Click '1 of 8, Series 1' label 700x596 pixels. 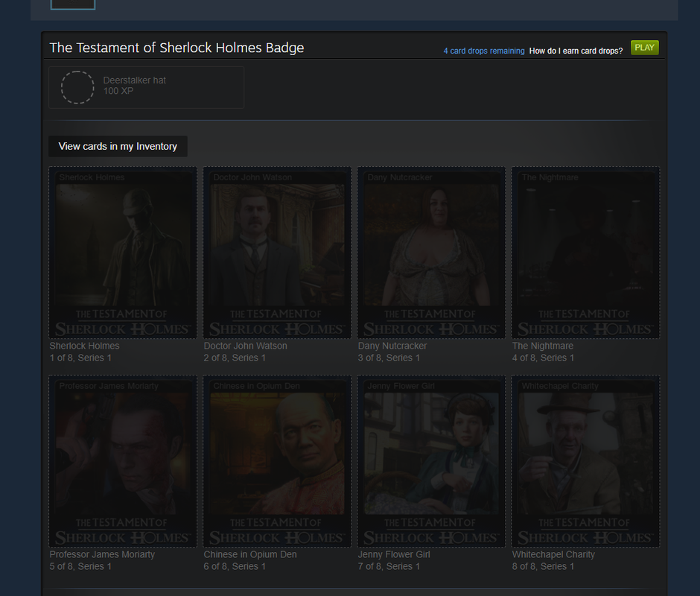point(80,358)
